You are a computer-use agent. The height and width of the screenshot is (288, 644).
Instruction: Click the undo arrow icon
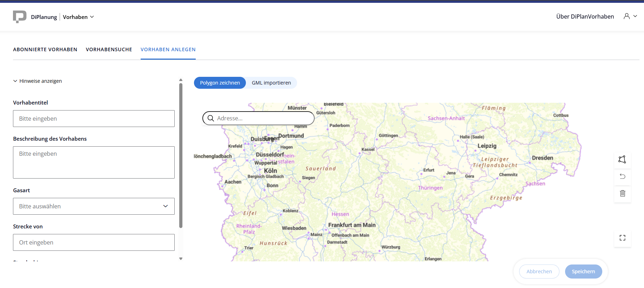[622, 176]
